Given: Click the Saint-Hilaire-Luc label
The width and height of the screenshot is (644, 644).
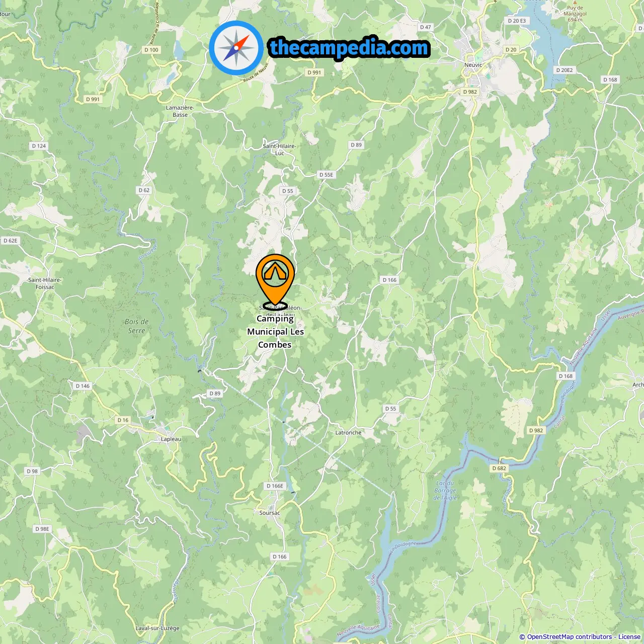Looking at the screenshot, I should click(280, 149).
